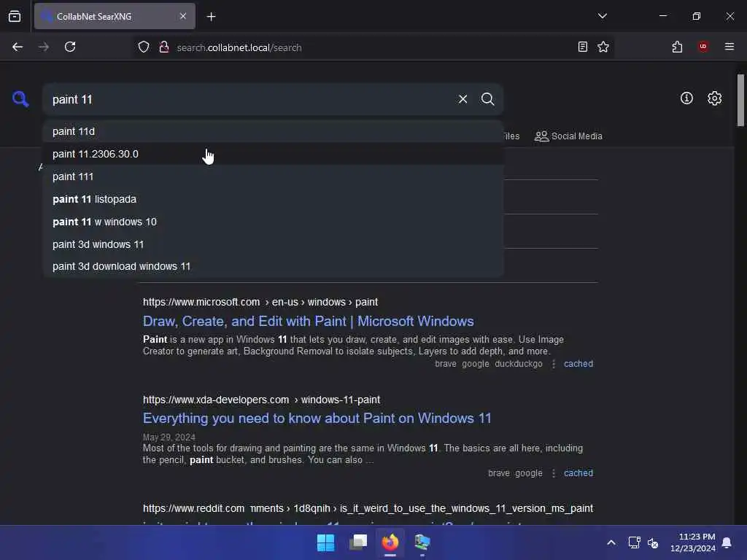Screen dimensions: 747x560
Task: Choose suggestion 'paint 3d windows 11'
Action: point(274,244)
